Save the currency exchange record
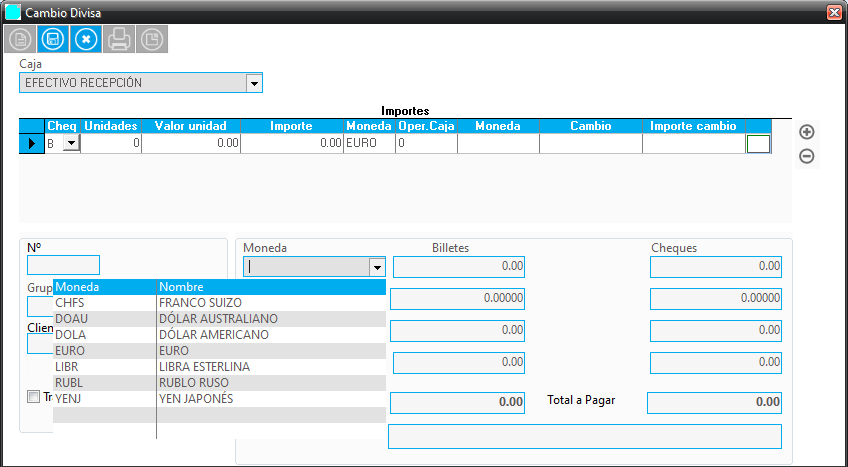Screen dimensions: 848x467 tap(53, 39)
